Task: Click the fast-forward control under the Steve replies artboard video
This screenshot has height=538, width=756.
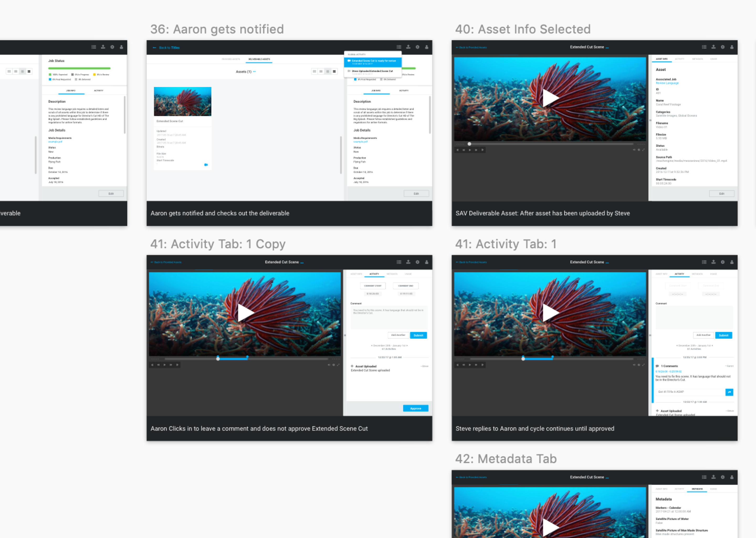Action: [x=476, y=365]
